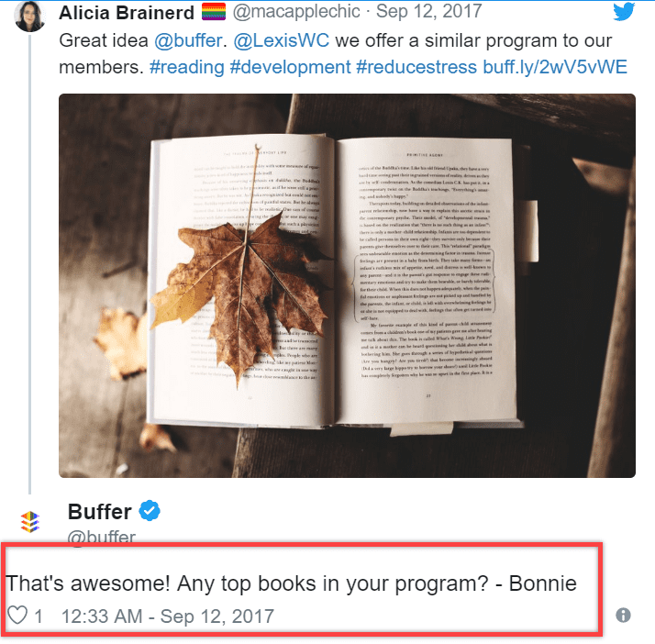Image resolution: width=655 pixels, height=644 pixels.
Task: Open the tweet info circle icon
Action: point(623,616)
